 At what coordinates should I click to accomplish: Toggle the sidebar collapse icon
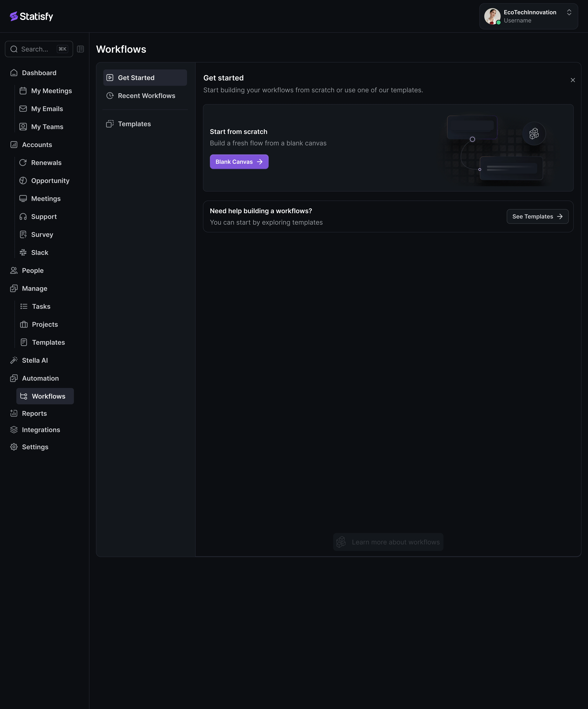point(80,49)
